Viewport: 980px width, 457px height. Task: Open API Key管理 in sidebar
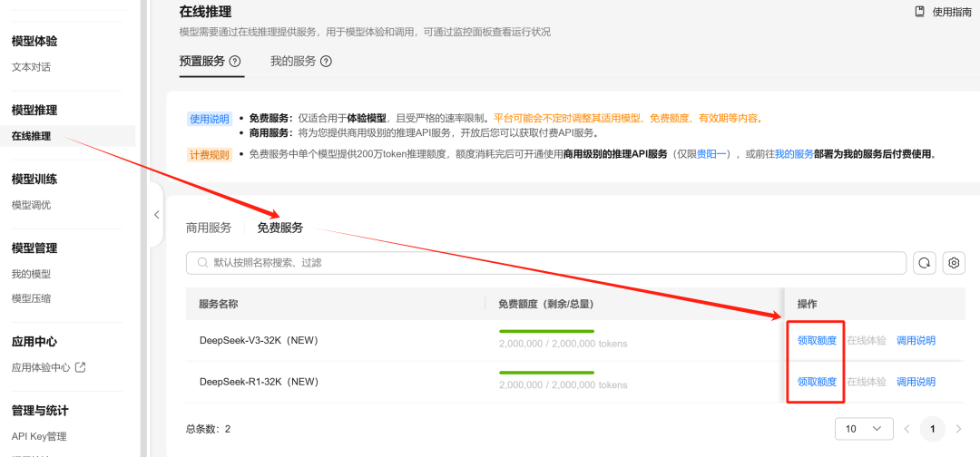39,436
